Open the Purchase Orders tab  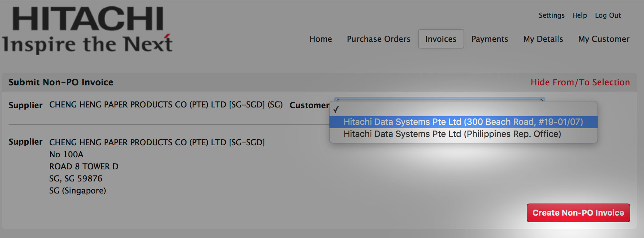coord(378,39)
